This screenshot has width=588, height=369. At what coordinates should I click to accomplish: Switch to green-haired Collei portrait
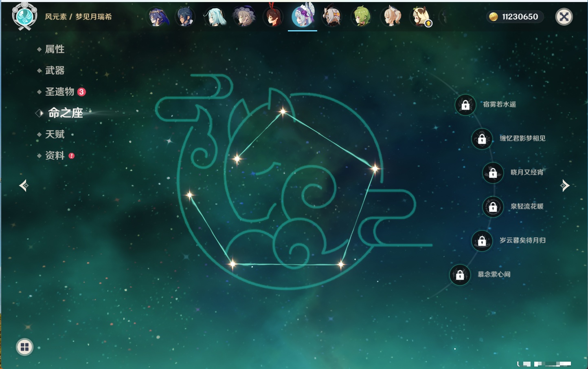click(361, 17)
